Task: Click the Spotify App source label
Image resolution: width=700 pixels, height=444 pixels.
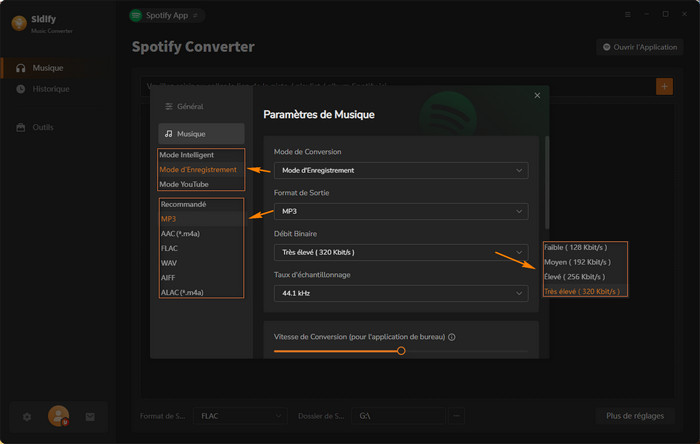Action: [167, 16]
